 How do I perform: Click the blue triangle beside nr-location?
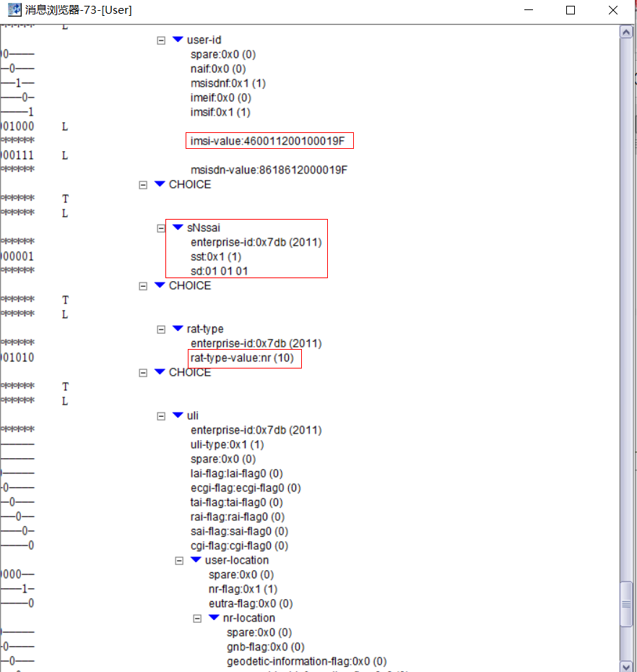point(213,618)
